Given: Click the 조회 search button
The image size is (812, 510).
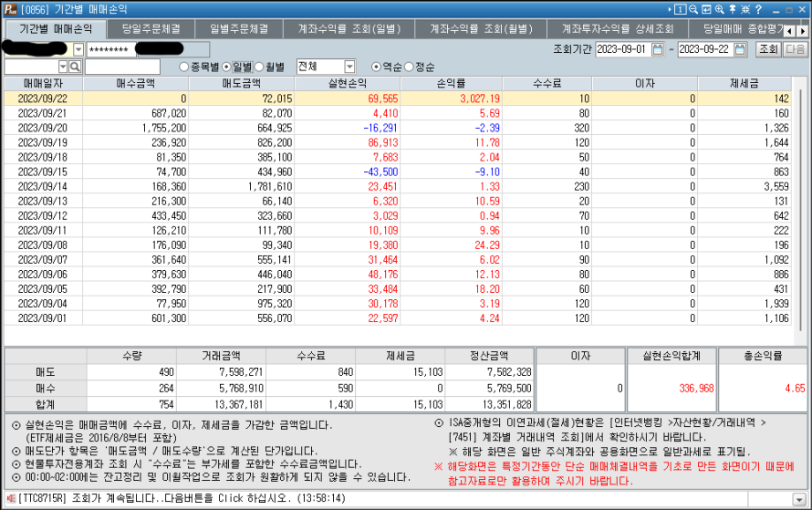Looking at the screenshot, I should pyautogui.click(x=769, y=49).
